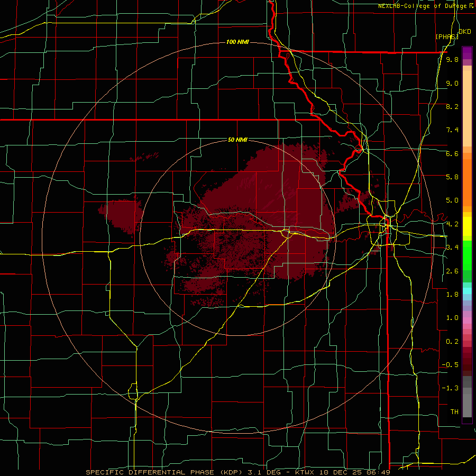This screenshot has width=476, height=476.
Task: Select the 9.0 value on the color scale
Action: point(452,83)
